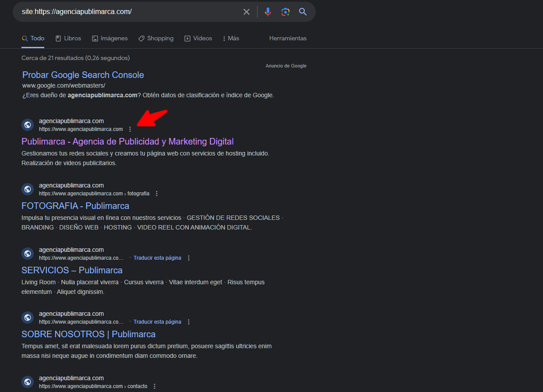Switch to the Libros tab
Viewport: 543px width, 392px height.
pyautogui.click(x=68, y=39)
